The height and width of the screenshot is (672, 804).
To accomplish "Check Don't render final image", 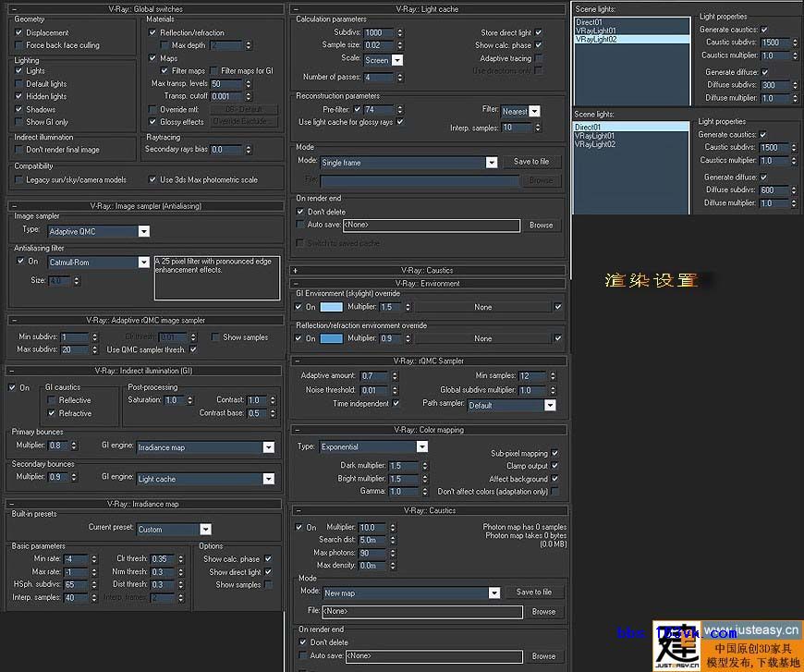I will 19,149.
